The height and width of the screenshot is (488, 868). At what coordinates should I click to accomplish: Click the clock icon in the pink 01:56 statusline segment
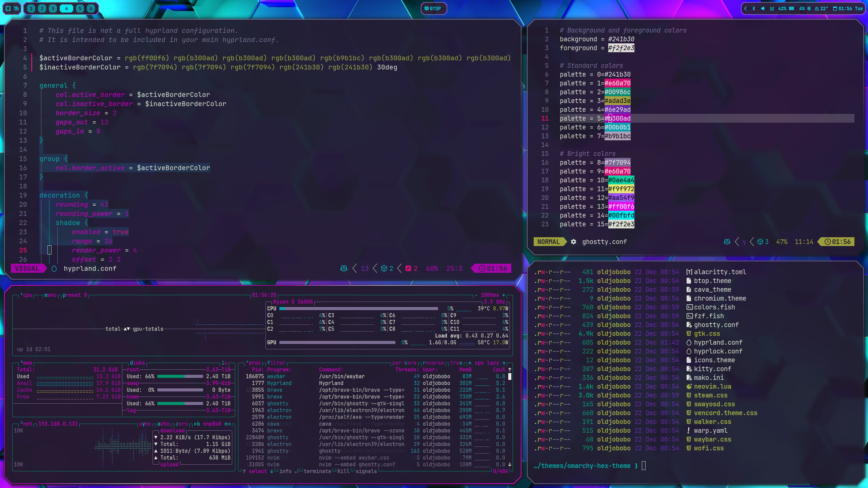[x=482, y=269]
